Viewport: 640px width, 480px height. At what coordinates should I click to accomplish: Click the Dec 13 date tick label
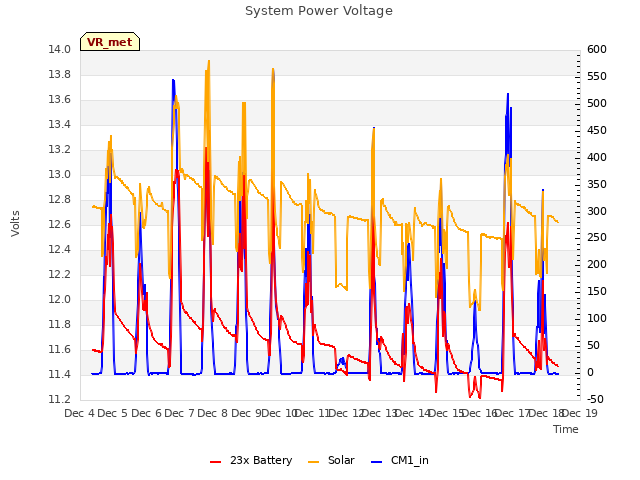[x=380, y=413]
